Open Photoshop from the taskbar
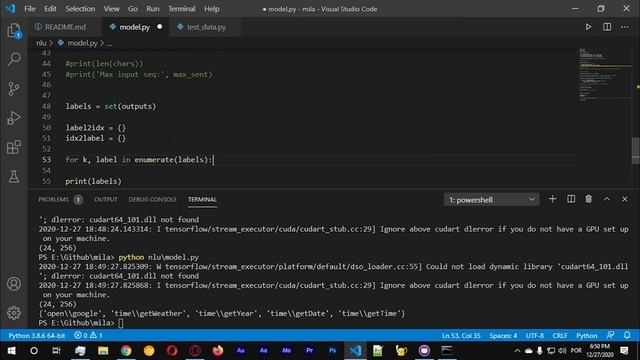 [333, 351]
